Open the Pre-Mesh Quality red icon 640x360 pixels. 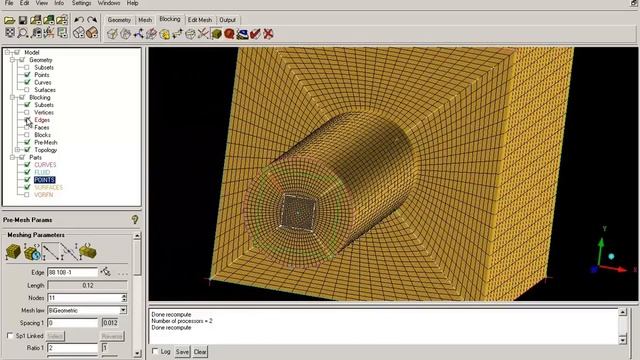tap(229, 34)
